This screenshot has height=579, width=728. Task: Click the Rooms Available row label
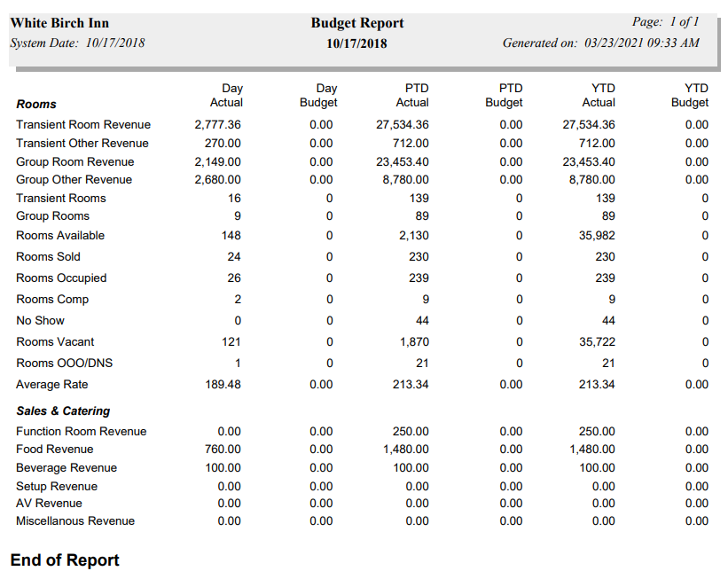pos(59,235)
